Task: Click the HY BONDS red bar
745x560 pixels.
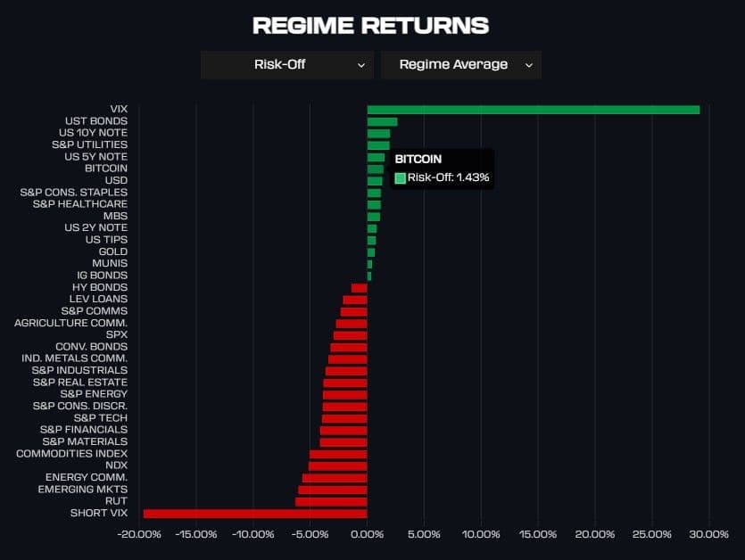Action: click(359, 288)
